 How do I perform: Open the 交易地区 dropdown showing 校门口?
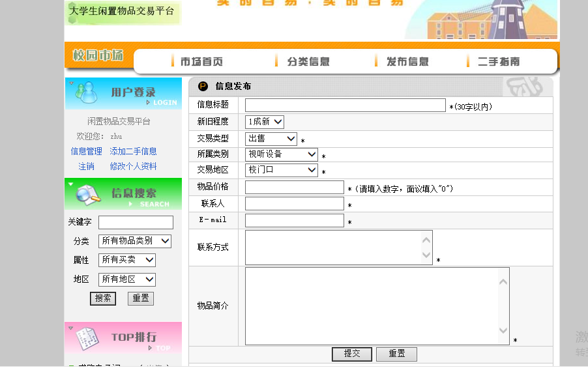282,170
